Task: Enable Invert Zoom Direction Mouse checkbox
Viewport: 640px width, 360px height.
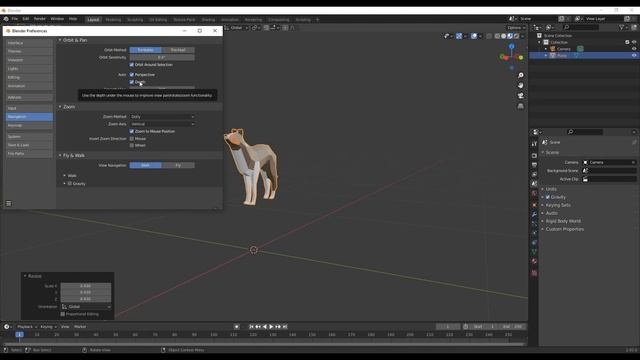Action: tap(131, 138)
